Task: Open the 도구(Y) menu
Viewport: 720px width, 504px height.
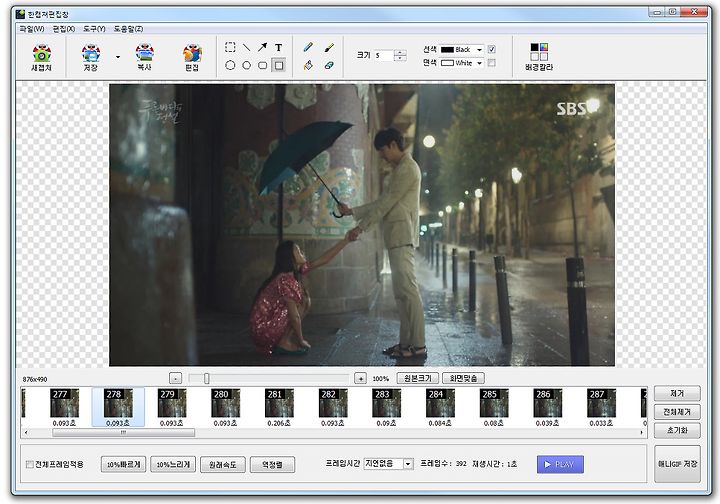Action: coord(94,28)
